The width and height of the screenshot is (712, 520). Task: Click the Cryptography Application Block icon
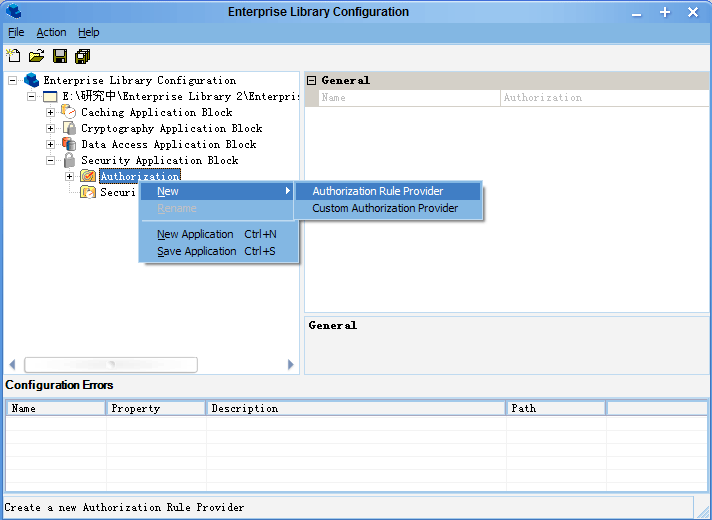(x=69, y=128)
